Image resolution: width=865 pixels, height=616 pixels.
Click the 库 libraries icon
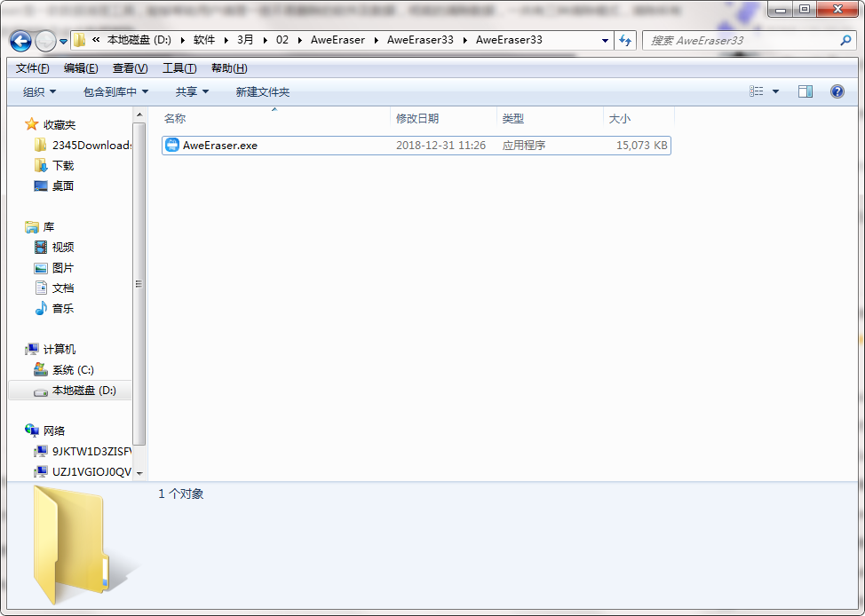31,226
